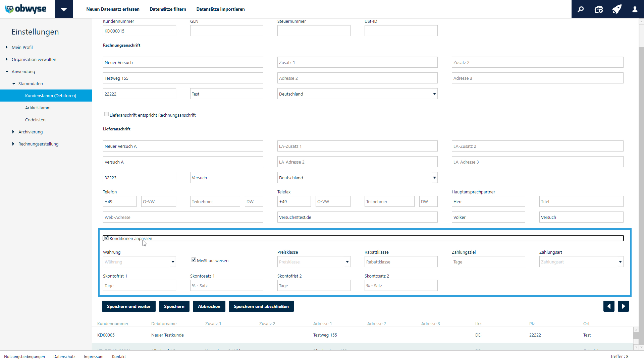Image resolution: width=644 pixels, height=362 pixels.
Task: Open Impressum footer link
Action: (94, 357)
